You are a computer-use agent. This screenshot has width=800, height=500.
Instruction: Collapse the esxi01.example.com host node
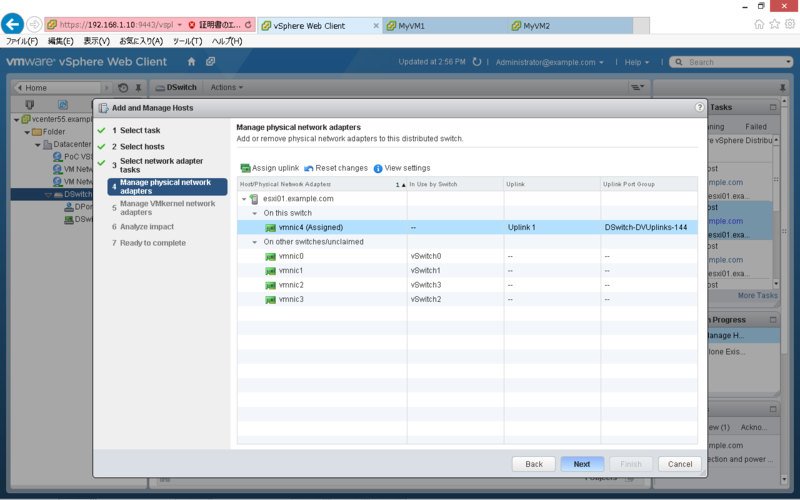pyautogui.click(x=244, y=199)
